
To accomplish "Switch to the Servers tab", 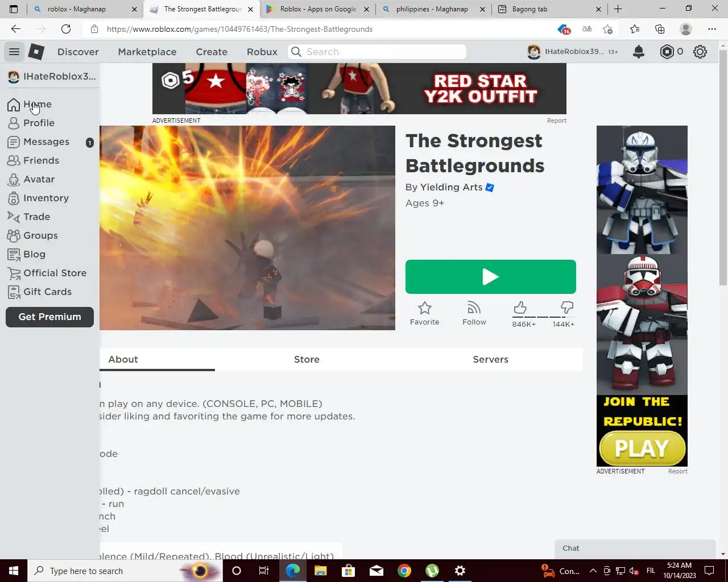I will (490, 359).
